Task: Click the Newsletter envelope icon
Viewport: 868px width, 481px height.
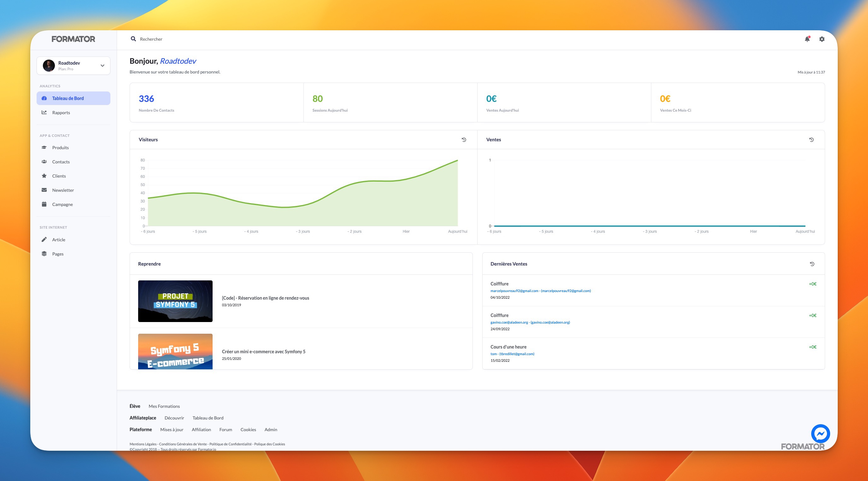Action: pyautogui.click(x=44, y=190)
